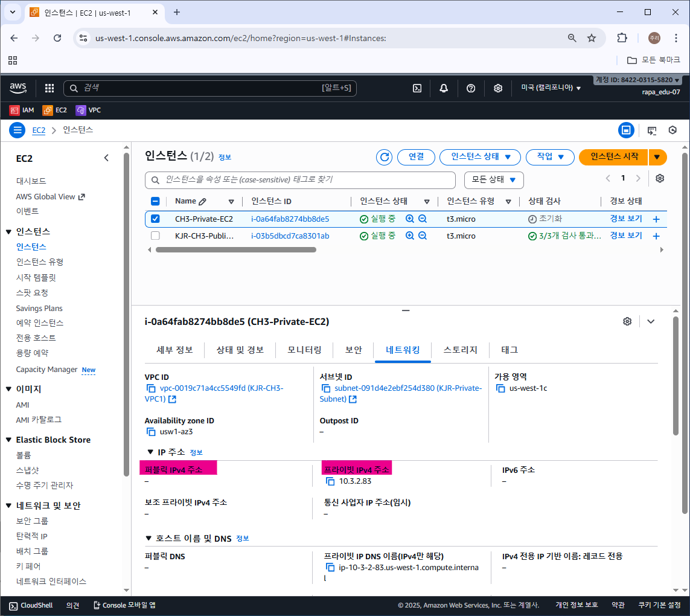The width and height of the screenshot is (690, 616).
Task: Open the 작업 actions dropdown
Action: pyautogui.click(x=550, y=157)
